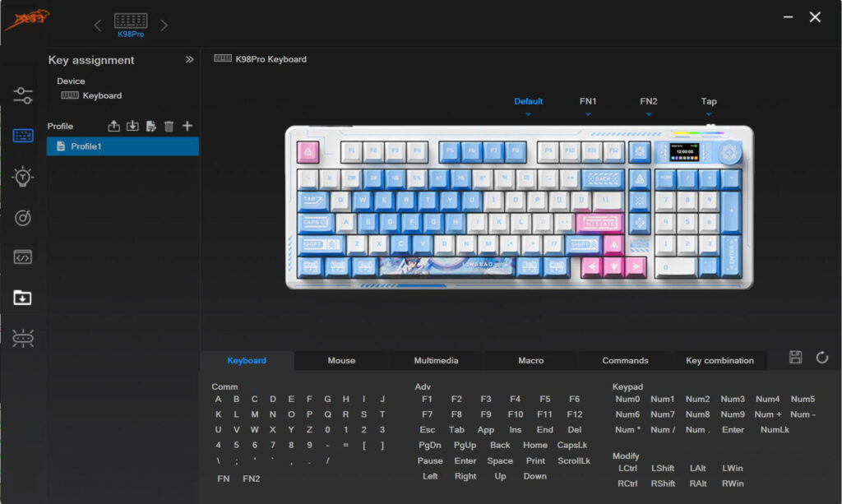
Task: Choose the Space key assignment
Action: (500, 461)
